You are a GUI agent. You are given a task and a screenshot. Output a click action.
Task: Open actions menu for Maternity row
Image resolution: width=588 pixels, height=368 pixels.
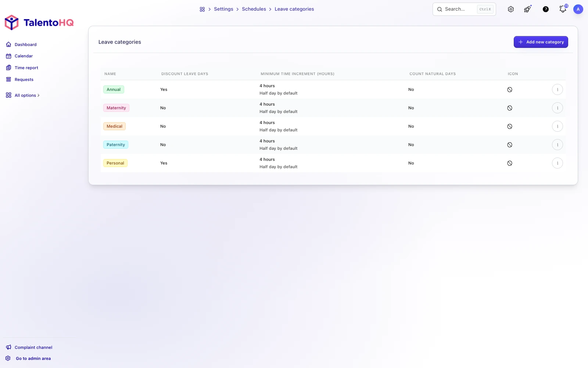coord(557,108)
